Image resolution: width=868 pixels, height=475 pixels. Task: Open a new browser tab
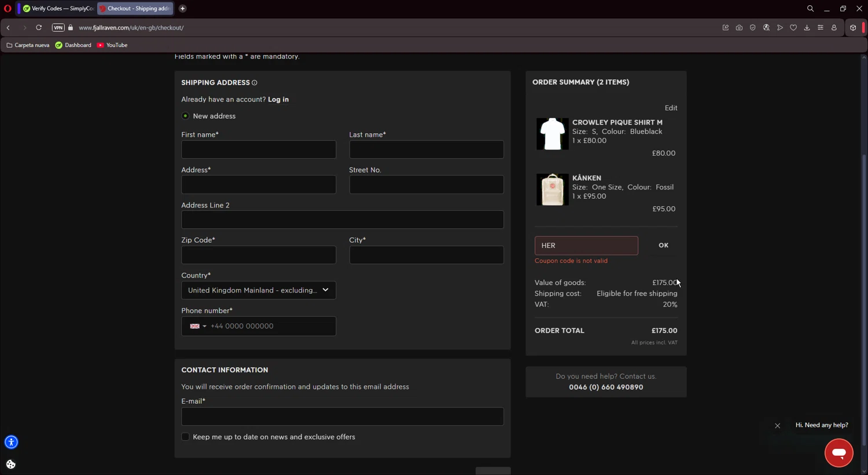pos(182,9)
